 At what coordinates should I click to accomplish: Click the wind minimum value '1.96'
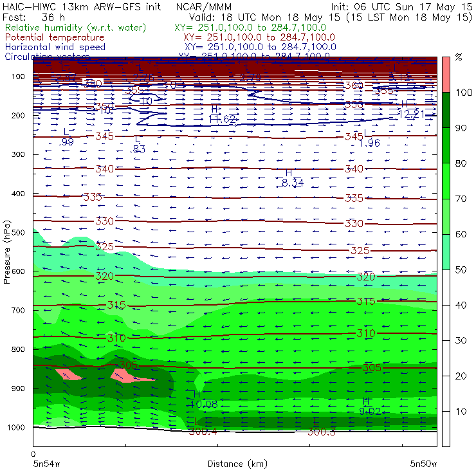click(x=369, y=143)
